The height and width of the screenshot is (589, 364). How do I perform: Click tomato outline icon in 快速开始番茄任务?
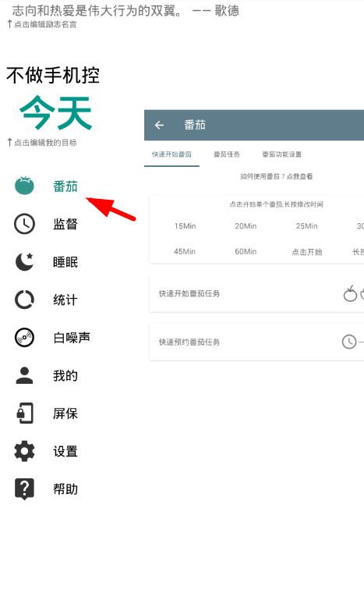click(350, 294)
